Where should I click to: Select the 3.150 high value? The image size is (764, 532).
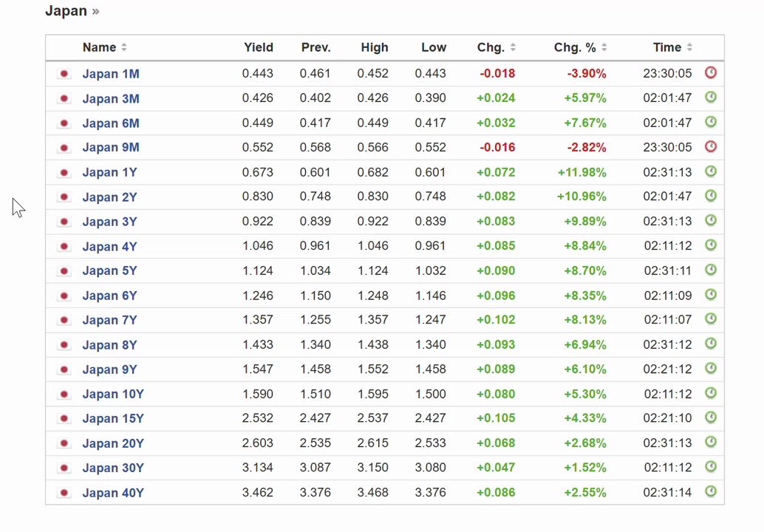pyautogui.click(x=372, y=467)
